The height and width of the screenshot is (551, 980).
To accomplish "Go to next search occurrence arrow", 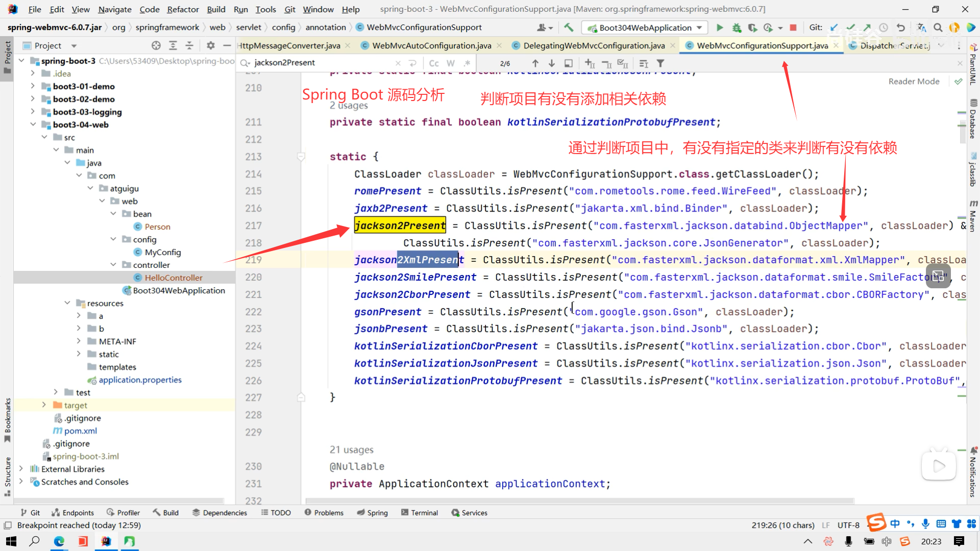I will point(552,63).
